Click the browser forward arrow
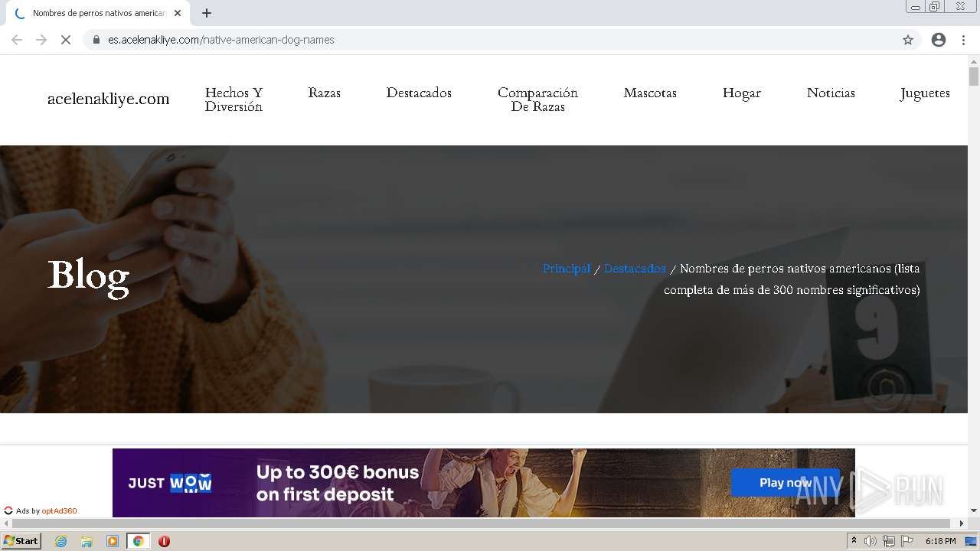Image resolution: width=980 pixels, height=551 pixels. point(41,40)
